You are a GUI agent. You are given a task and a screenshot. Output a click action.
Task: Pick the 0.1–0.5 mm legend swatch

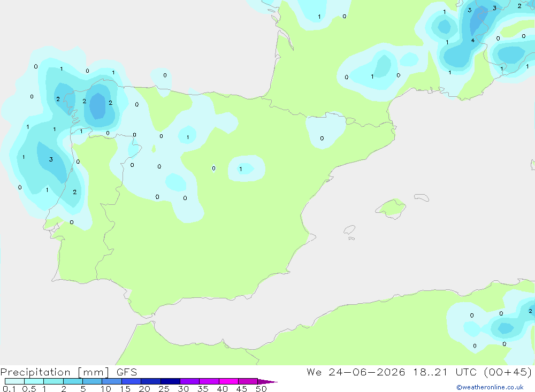14,381
